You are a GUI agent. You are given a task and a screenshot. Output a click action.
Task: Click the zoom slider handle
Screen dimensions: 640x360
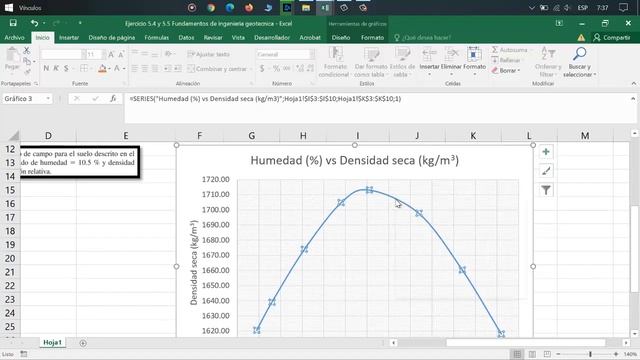(590, 354)
